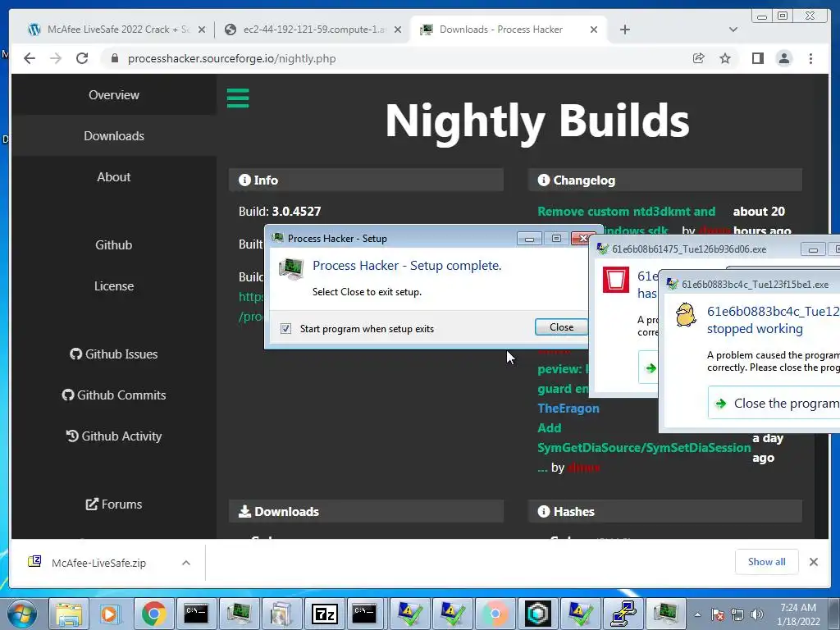Click the McAfee-LiveSafe.zip file icon
The width and height of the screenshot is (840, 630).
34,561
